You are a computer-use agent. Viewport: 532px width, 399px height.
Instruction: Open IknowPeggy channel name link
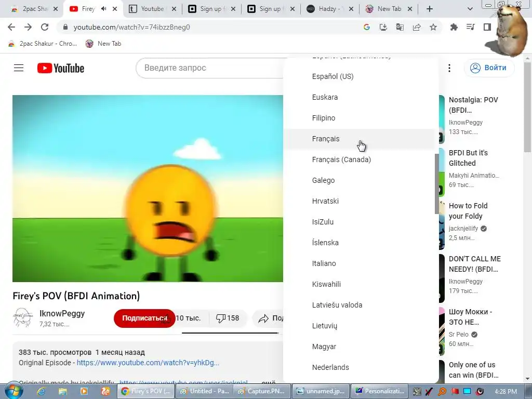coord(62,313)
